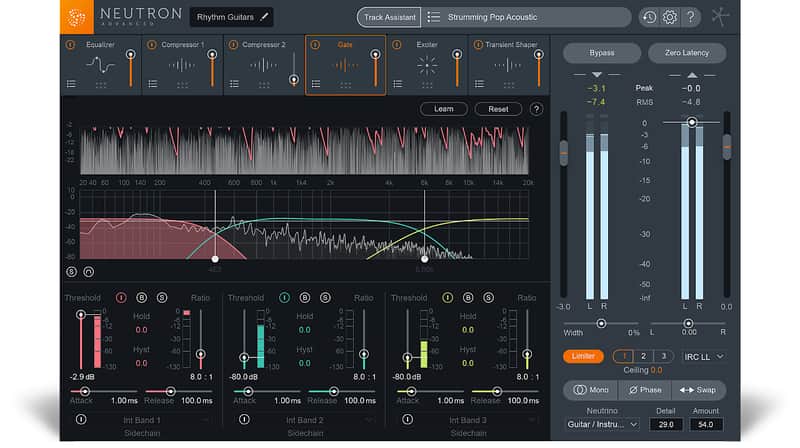
Task: Grab Gate module reorder dots handle
Action: point(345,85)
